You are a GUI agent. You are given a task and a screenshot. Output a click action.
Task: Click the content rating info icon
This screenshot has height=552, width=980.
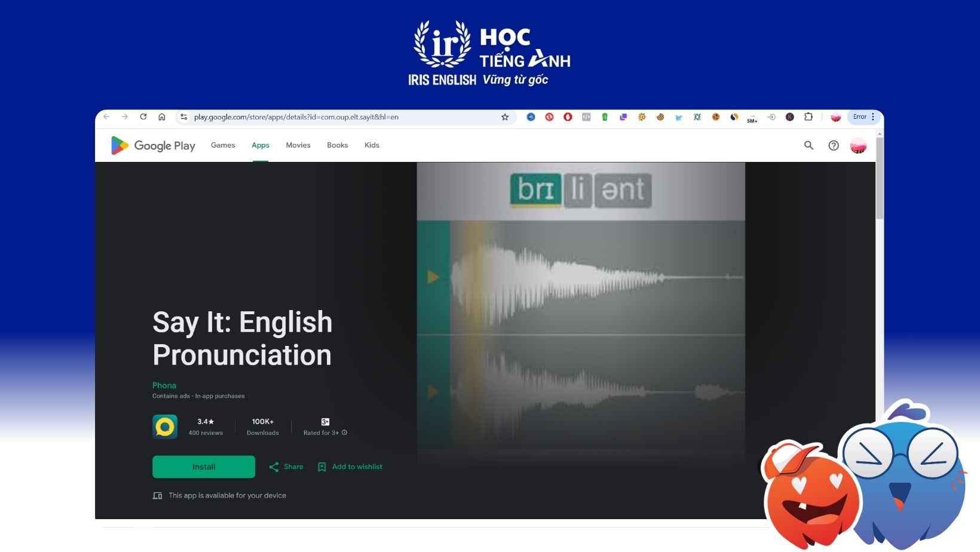point(344,433)
